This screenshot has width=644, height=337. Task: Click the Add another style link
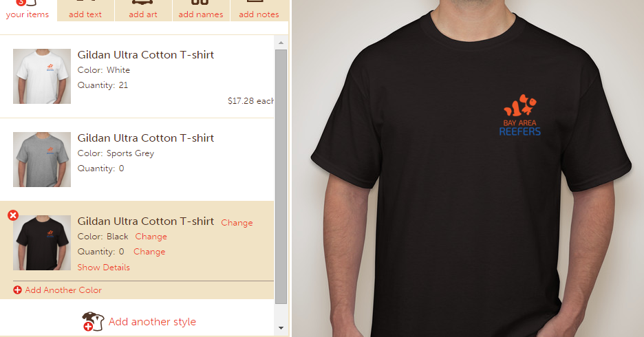click(152, 322)
